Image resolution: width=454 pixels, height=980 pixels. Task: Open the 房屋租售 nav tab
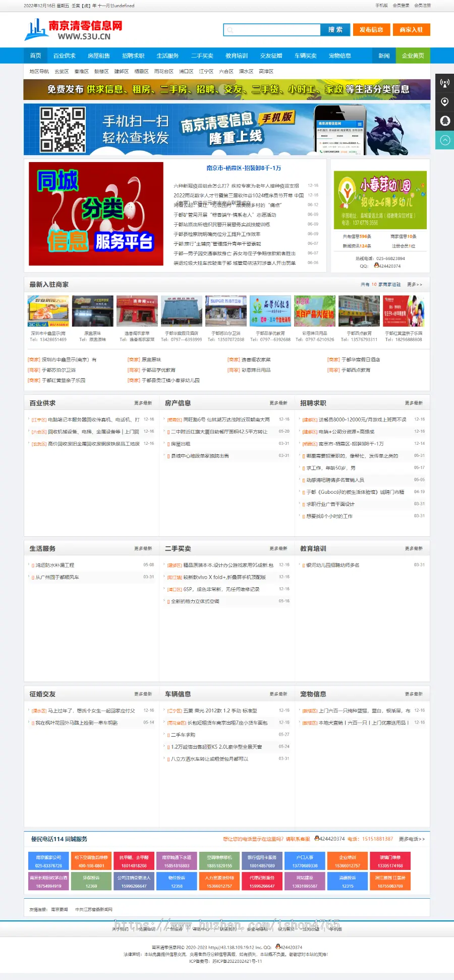point(99,56)
